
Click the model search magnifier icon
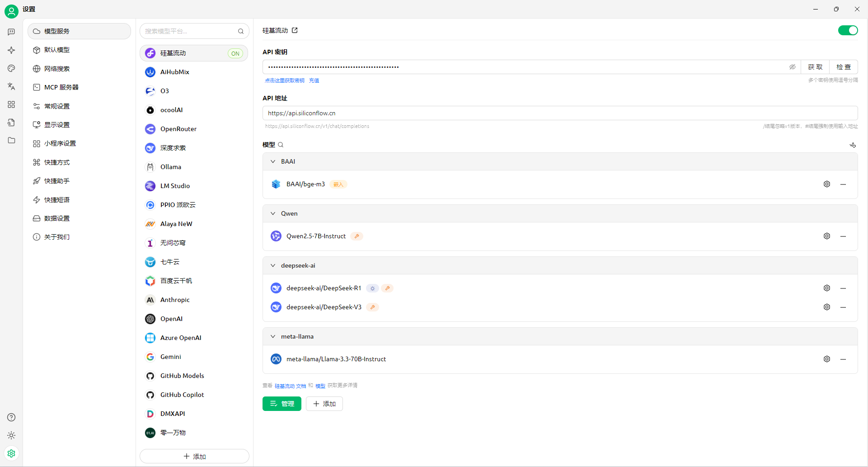pyautogui.click(x=281, y=145)
